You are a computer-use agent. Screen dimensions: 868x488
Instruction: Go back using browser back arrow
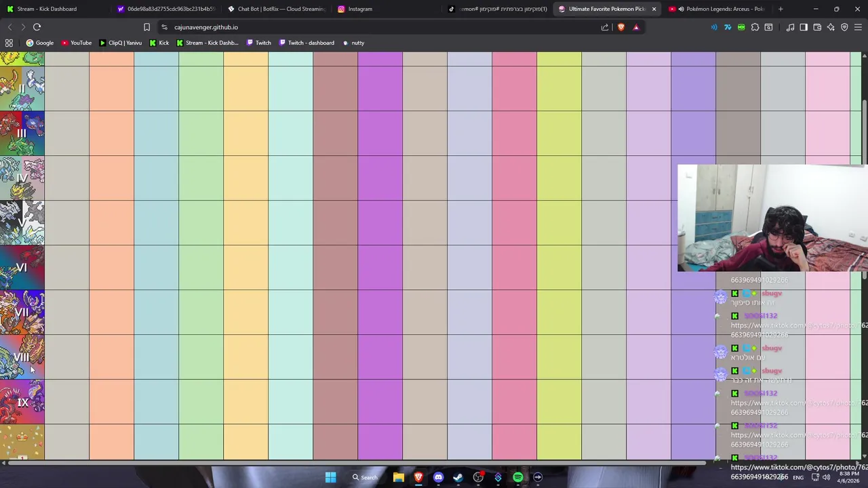tap(9, 27)
